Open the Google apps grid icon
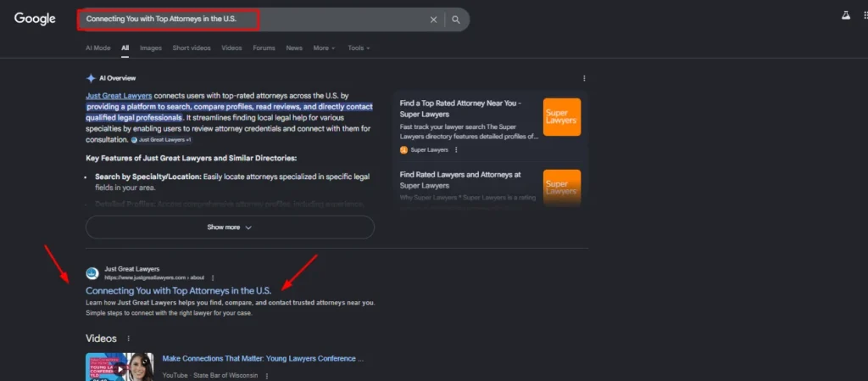 (865, 15)
